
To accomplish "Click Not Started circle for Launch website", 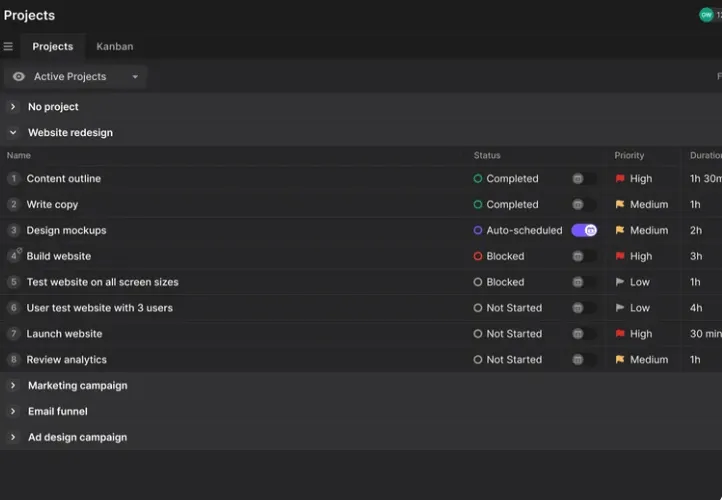I will click(x=477, y=334).
